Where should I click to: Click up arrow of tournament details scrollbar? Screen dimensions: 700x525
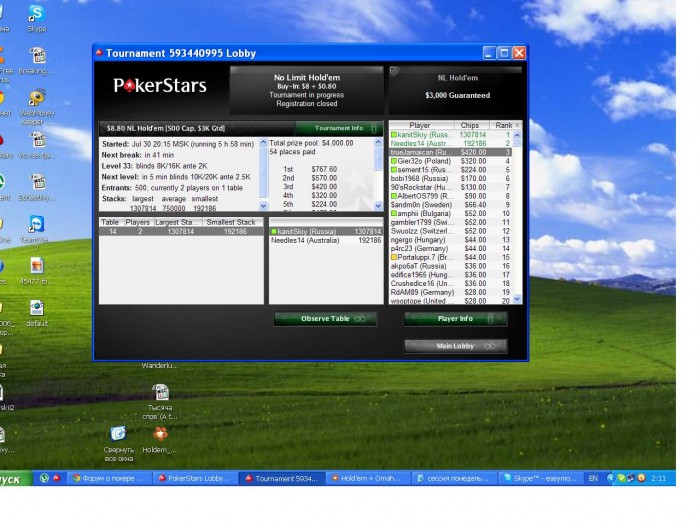(263, 143)
